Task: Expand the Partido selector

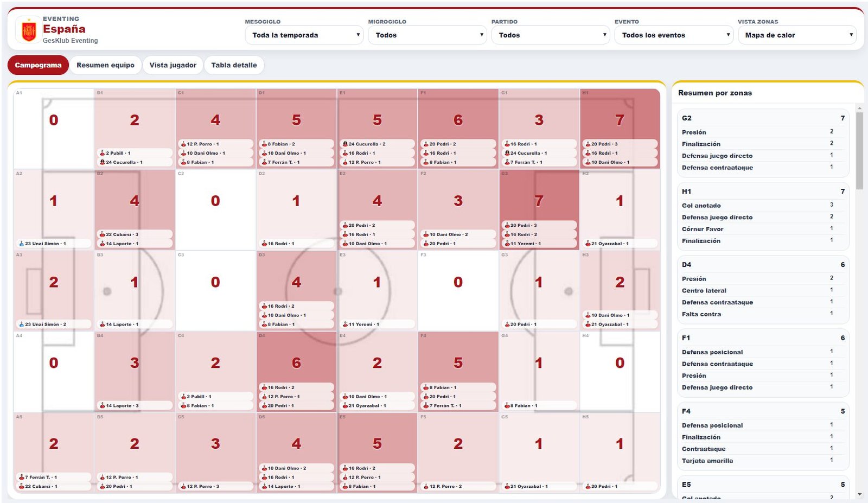Action: click(551, 35)
